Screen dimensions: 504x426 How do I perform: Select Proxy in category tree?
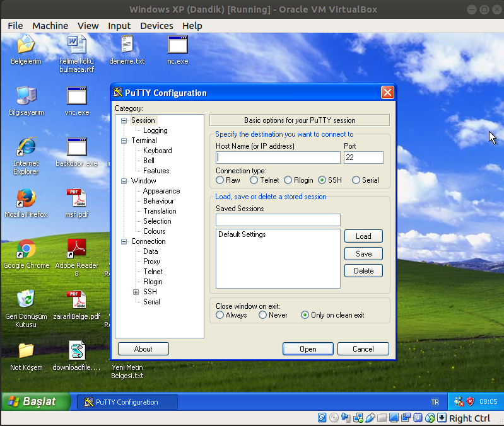point(151,262)
